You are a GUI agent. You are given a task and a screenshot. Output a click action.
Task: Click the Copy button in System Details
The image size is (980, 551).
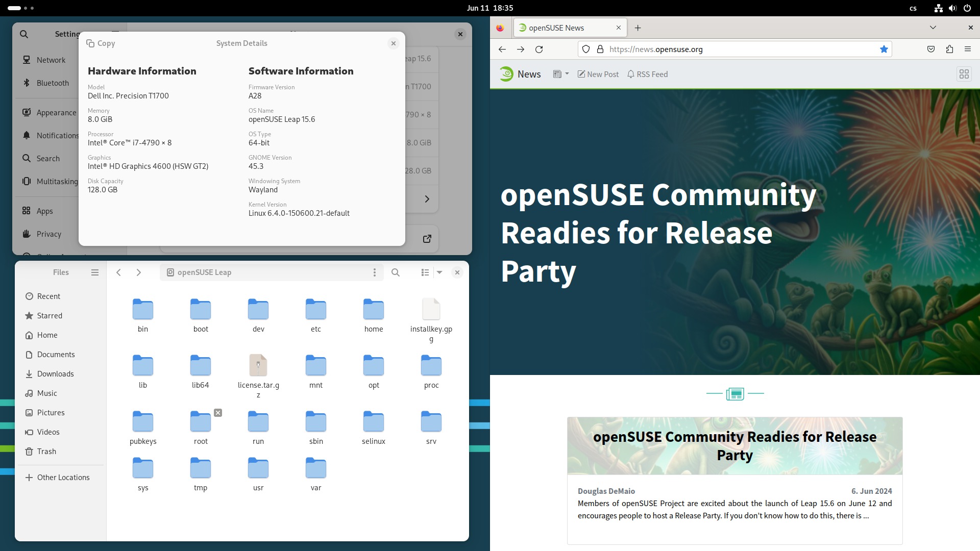pos(101,43)
